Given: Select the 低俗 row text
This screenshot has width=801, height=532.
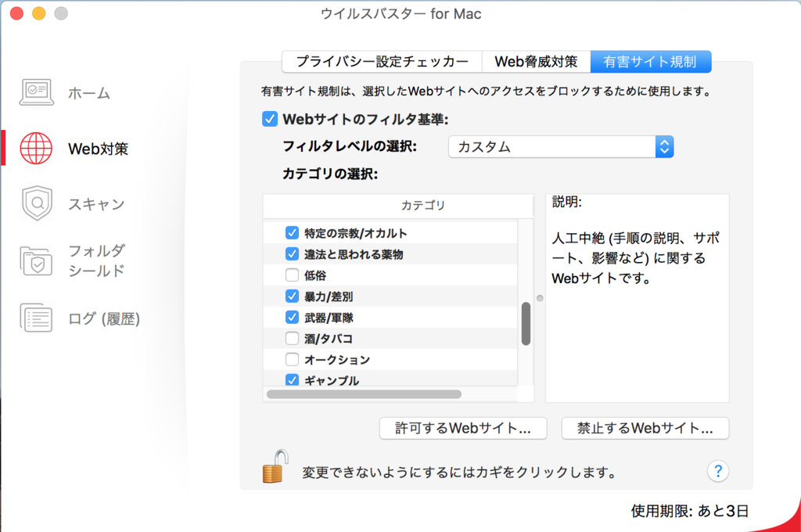Looking at the screenshot, I should pos(315,275).
